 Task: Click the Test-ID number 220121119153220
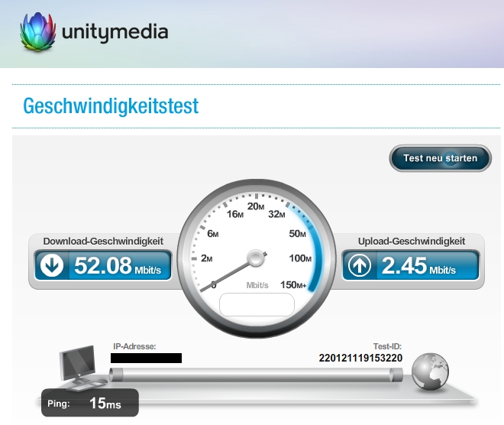click(360, 358)
